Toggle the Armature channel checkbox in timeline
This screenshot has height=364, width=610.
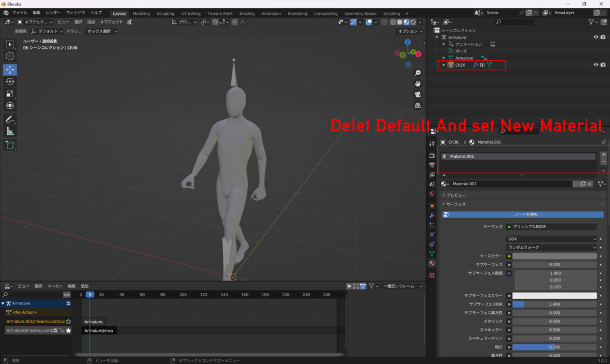[69, 303]
